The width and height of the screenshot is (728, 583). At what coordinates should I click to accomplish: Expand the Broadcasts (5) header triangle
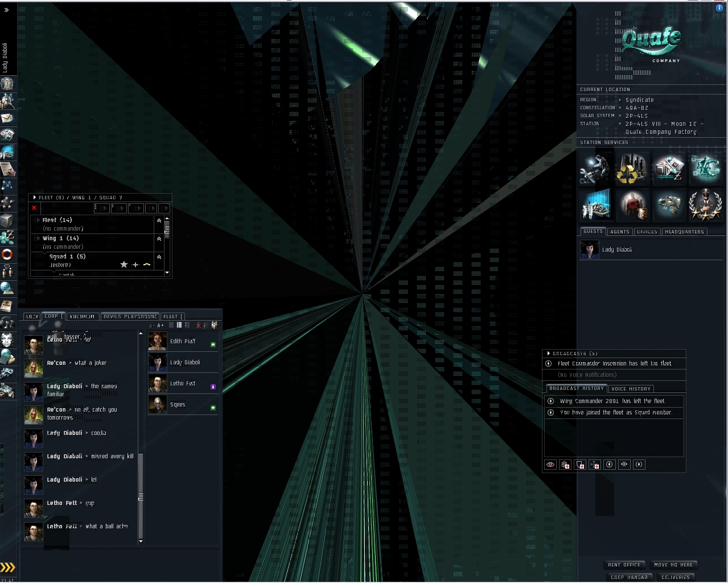click(x=548, y=354)
